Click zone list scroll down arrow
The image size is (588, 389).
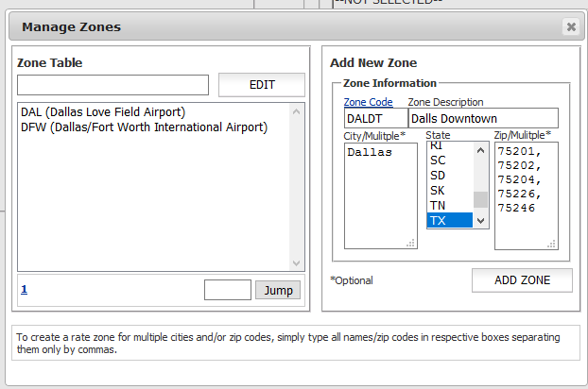296,263
